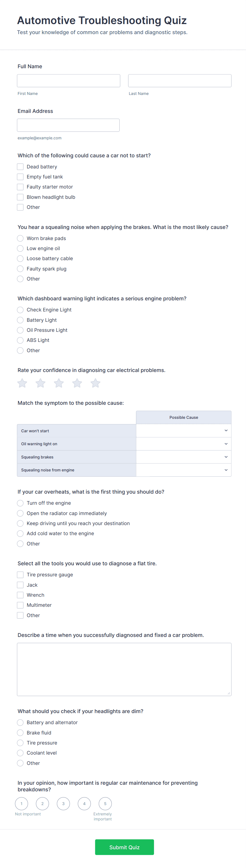Check the Dead battery checkbox
The width and height of the screenshot is (246, 868).
click(x=20, y=167)
